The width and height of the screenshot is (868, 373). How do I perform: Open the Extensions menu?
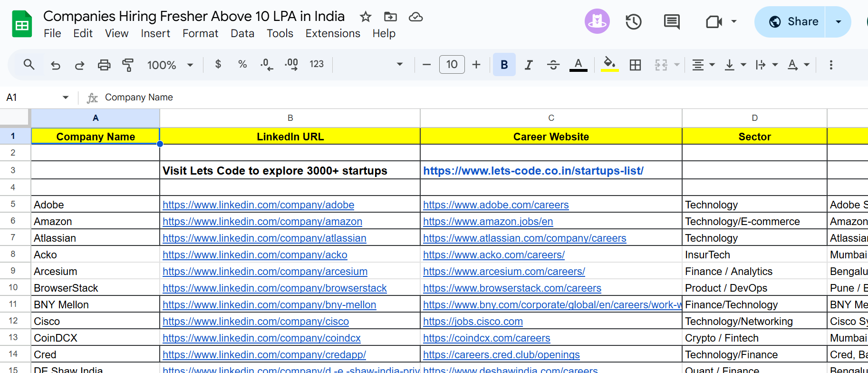click(333, 33)
